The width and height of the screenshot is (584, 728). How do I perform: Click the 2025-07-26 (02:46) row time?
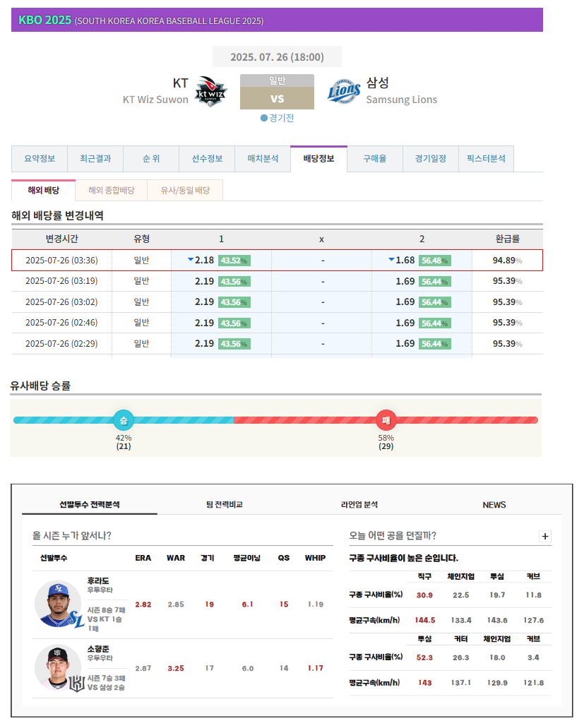pyautogui.click(x=61, y=323)
